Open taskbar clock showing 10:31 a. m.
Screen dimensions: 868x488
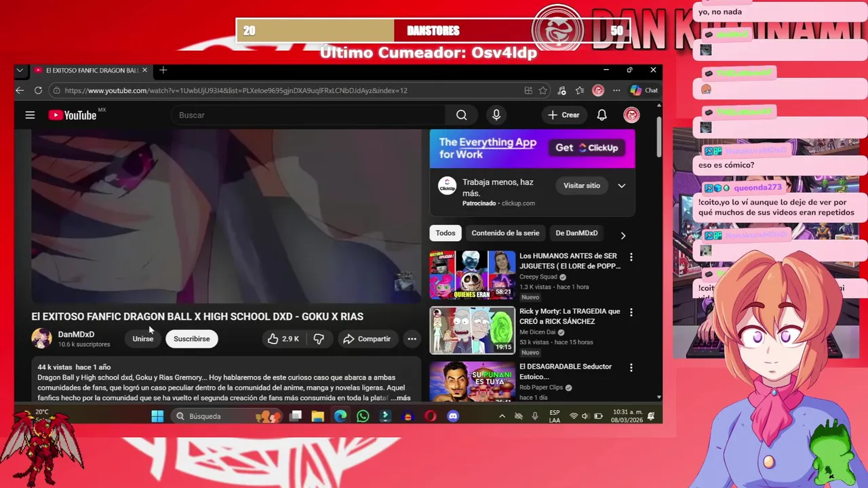(x=627, y=416)
